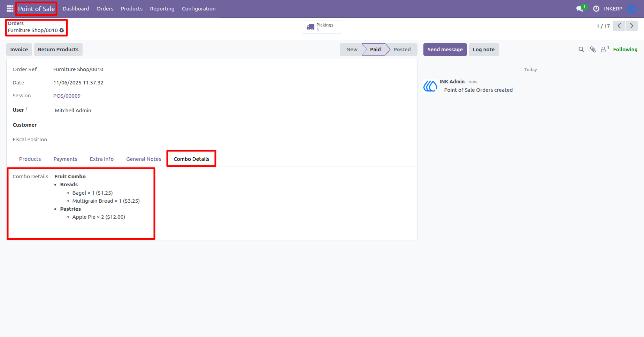644x337 pixels.
Task: Open attachments via the paperclip icon
Action: pyautogui.click(x=593, y=50)
